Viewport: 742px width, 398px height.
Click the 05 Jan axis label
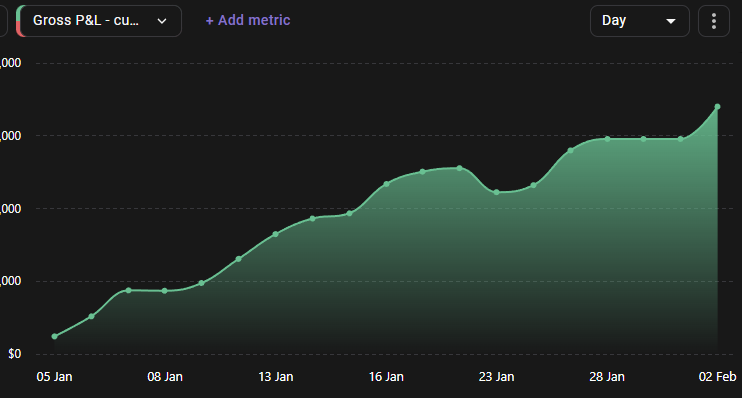pos(54,377)
